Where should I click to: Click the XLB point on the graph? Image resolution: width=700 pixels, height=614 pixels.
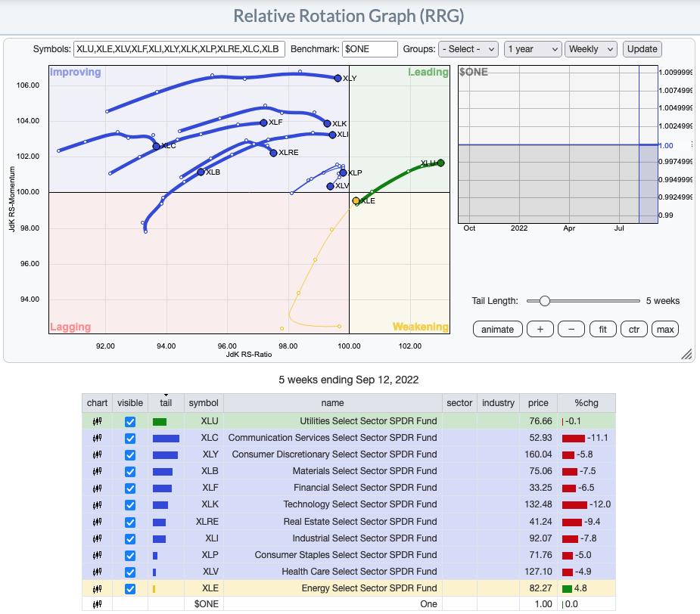pyautogui.click(x=201, y=172)
